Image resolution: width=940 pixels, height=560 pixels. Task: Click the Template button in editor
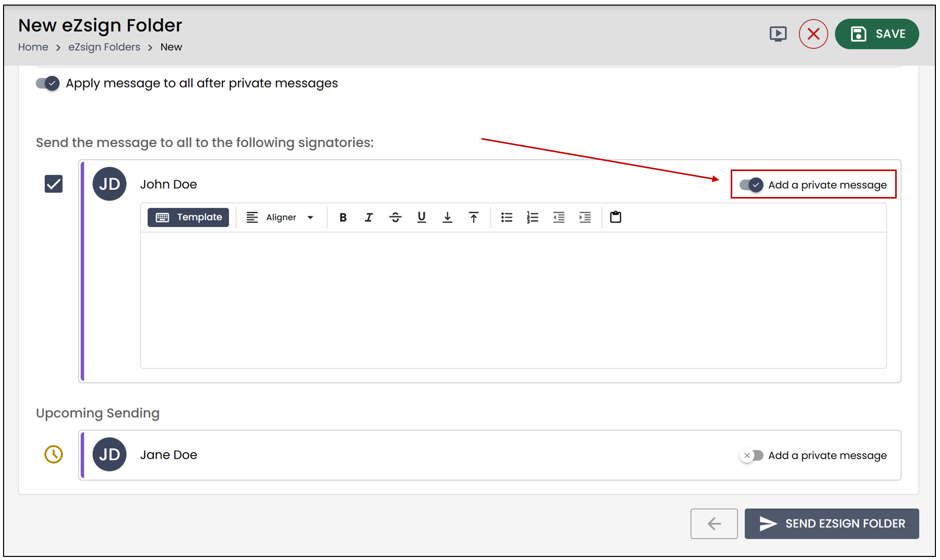tap(188, 217)
